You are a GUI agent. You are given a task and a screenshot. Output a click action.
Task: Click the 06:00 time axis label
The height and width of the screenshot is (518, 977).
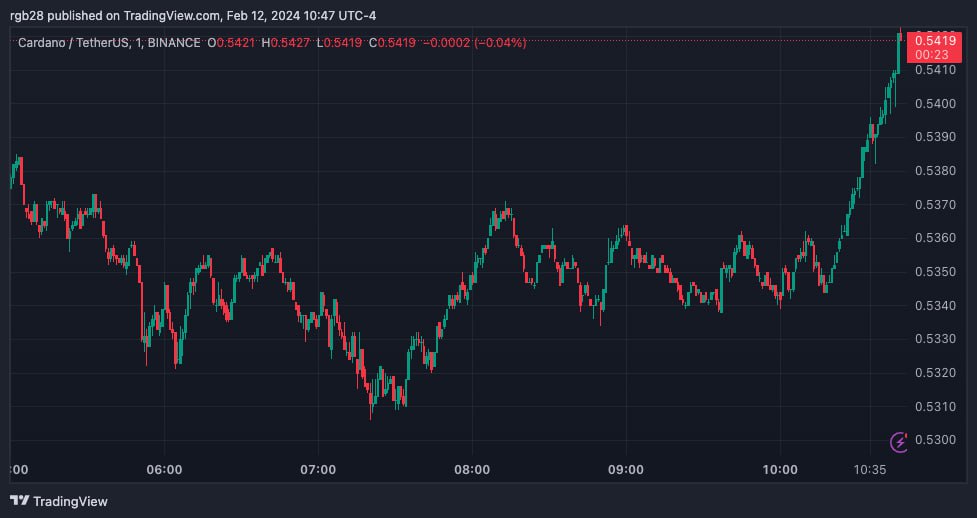[x=164, y=469]
